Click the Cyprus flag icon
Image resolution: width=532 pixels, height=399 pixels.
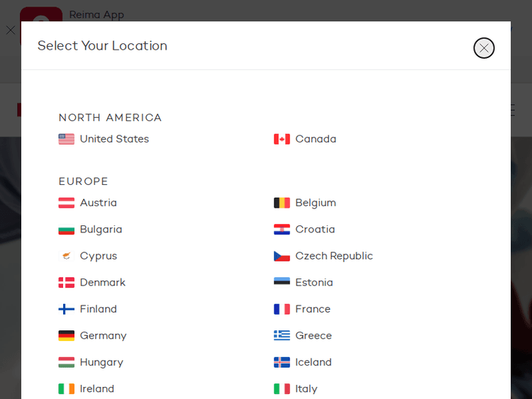(x=67, y=256)
